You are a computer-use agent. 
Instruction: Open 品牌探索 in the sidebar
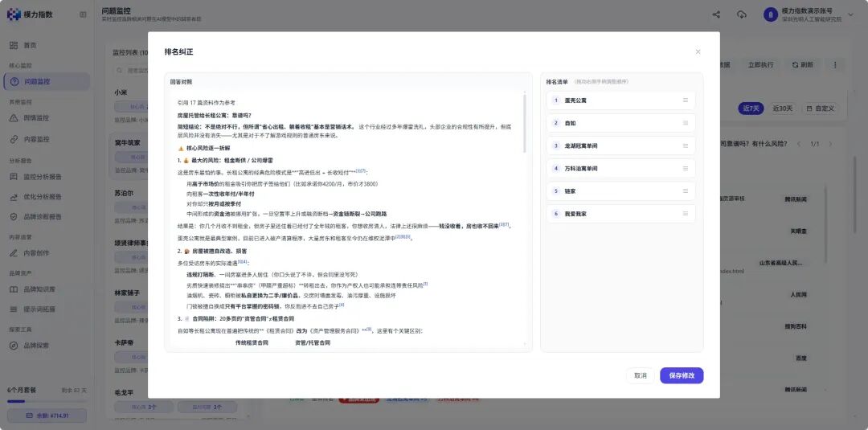(47, 346)
